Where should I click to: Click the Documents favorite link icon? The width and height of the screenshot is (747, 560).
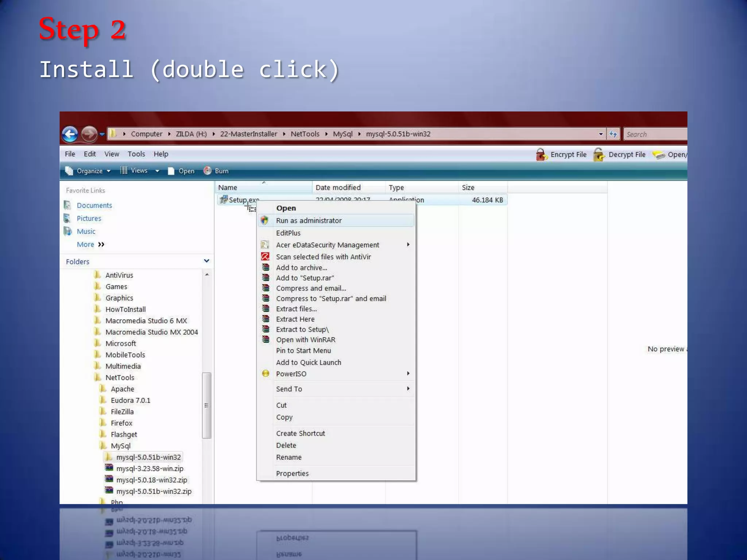(x=68, y=205)
